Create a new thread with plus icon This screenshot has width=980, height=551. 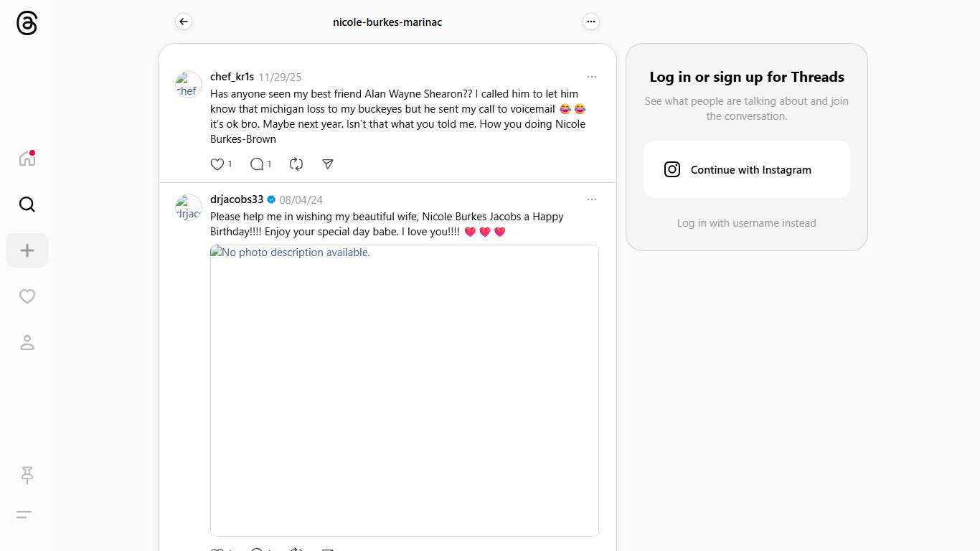tap(27, 250)
